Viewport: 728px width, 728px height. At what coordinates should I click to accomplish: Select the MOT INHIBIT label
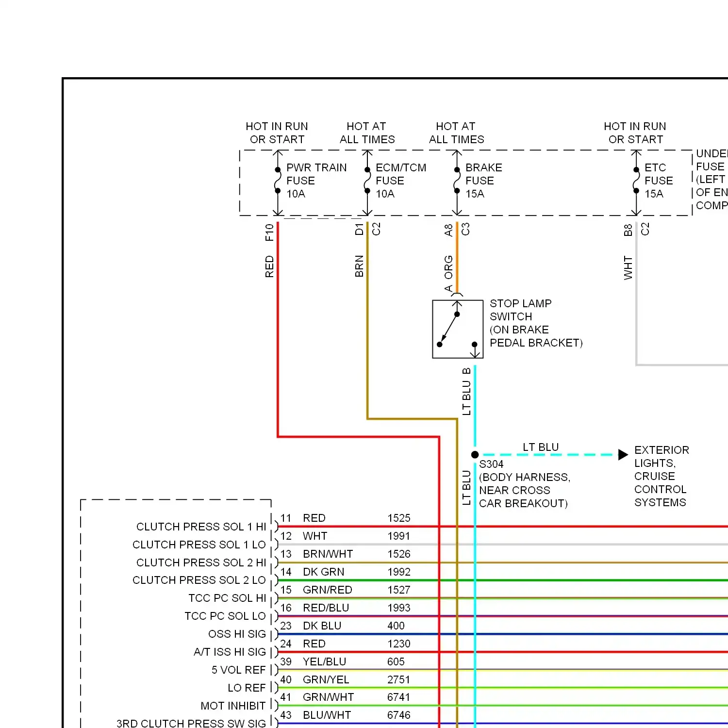233,706
